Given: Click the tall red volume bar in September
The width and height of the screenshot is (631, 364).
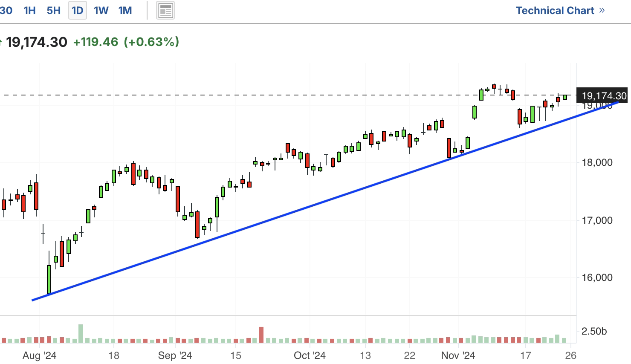Looking at the screenshot, I should click(261, 335).
